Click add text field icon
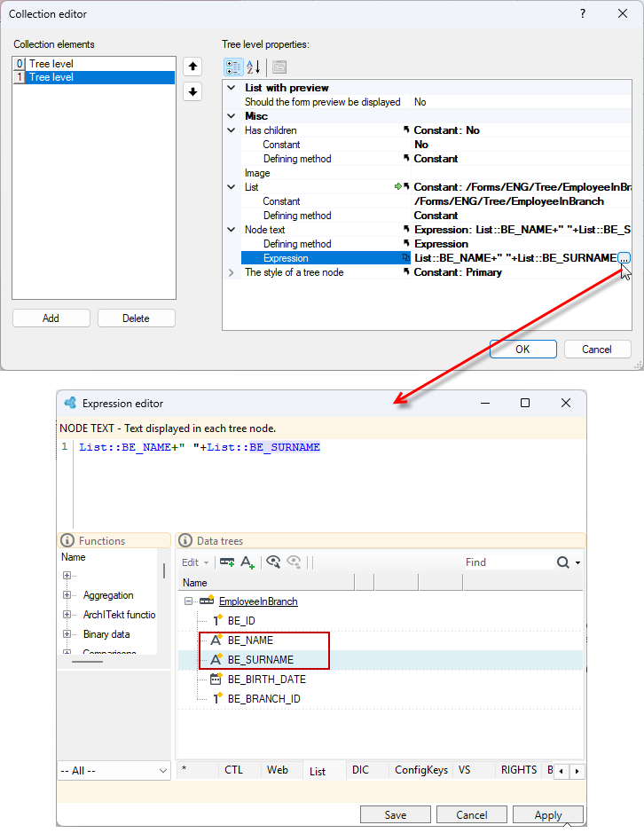Image resolution: width=644 pixels, height=833 pixels. pos(247,562)
